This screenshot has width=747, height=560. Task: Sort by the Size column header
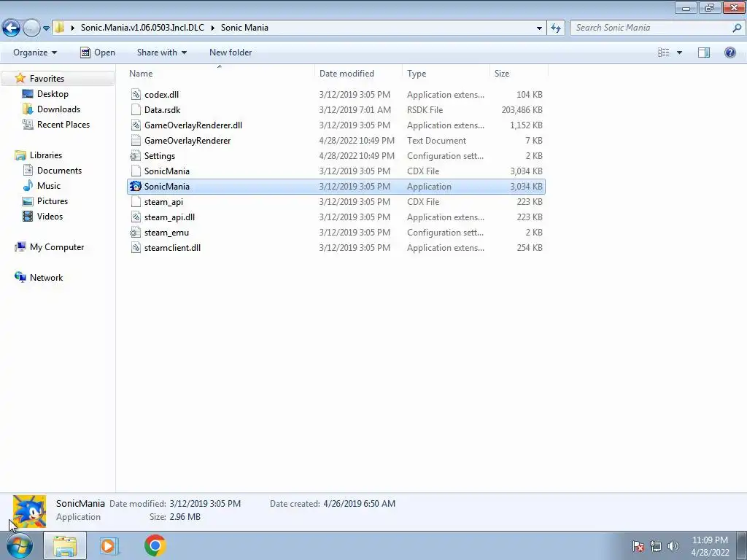tap(502, 74)
